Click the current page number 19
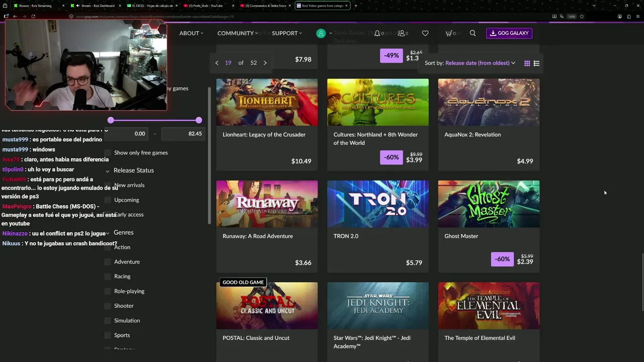The width and height of the screenshot is (644, 362). 228,63
